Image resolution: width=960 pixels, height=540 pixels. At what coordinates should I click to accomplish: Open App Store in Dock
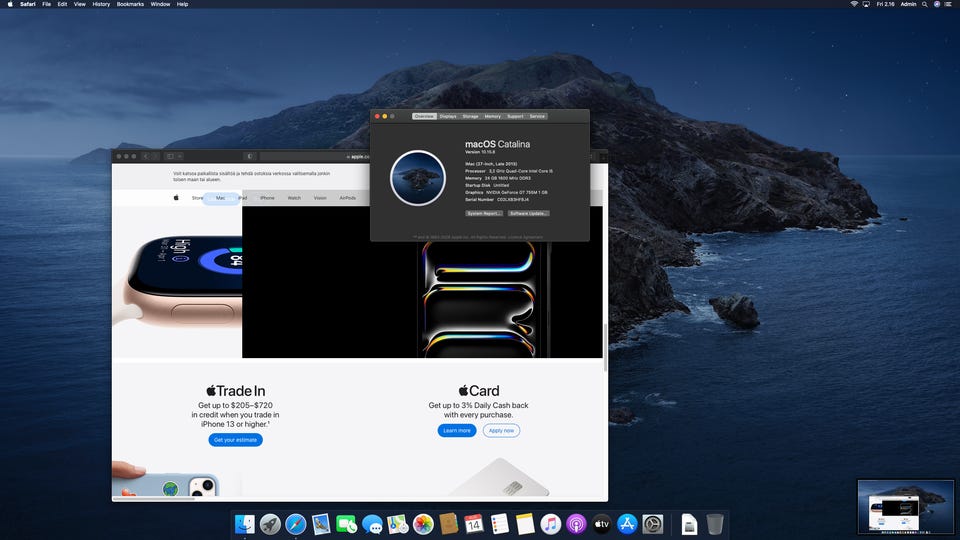(627, 524)
